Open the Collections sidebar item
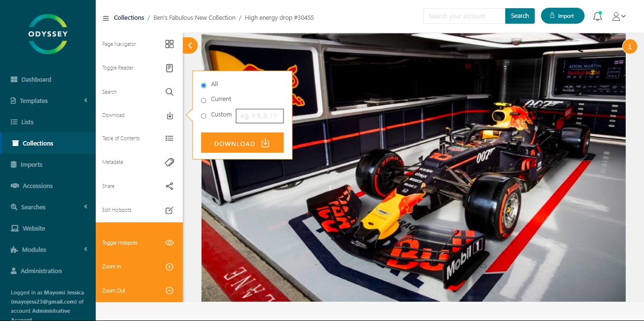Image resolution: width=644 pixels, height=321 pixels. (x=48, y=144)
